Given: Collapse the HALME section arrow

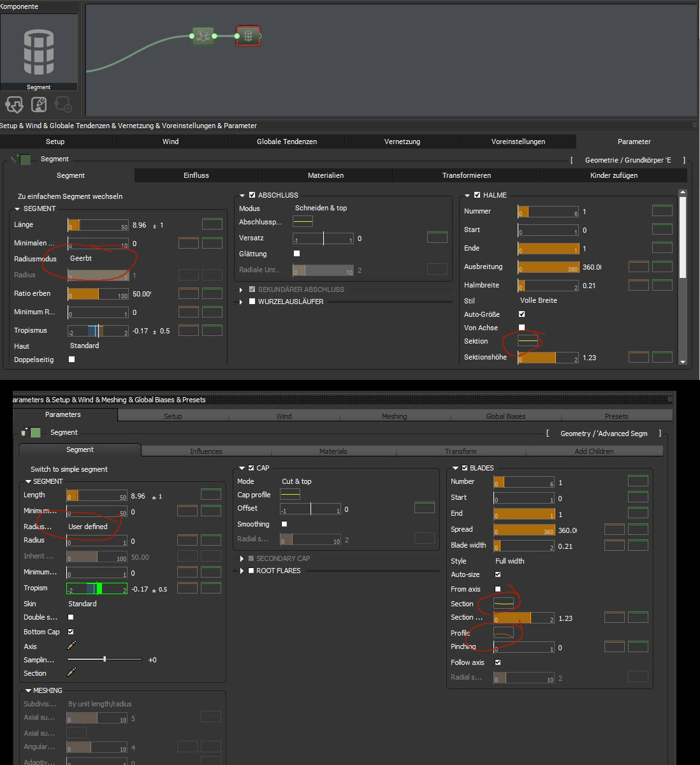Looking at the screenshot, I should 467,195.
